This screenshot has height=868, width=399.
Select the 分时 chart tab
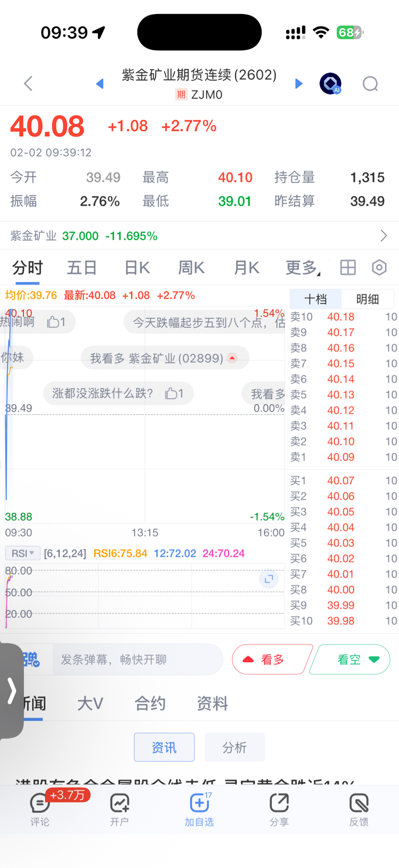click(x=28, y=268)
